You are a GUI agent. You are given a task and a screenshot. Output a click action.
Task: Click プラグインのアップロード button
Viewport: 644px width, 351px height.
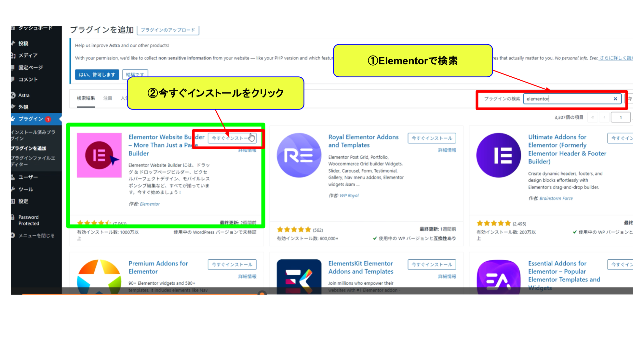click(x=168, y=30)
